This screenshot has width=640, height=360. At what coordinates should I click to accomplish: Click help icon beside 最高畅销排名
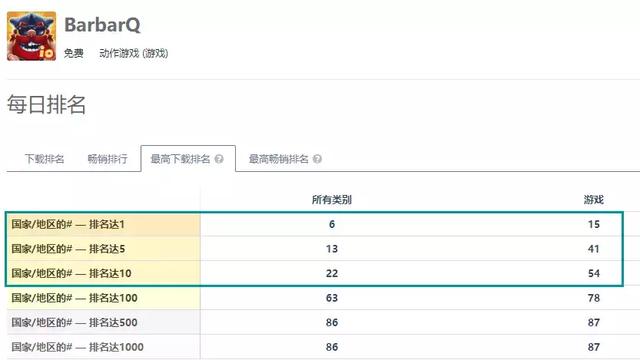317,159
